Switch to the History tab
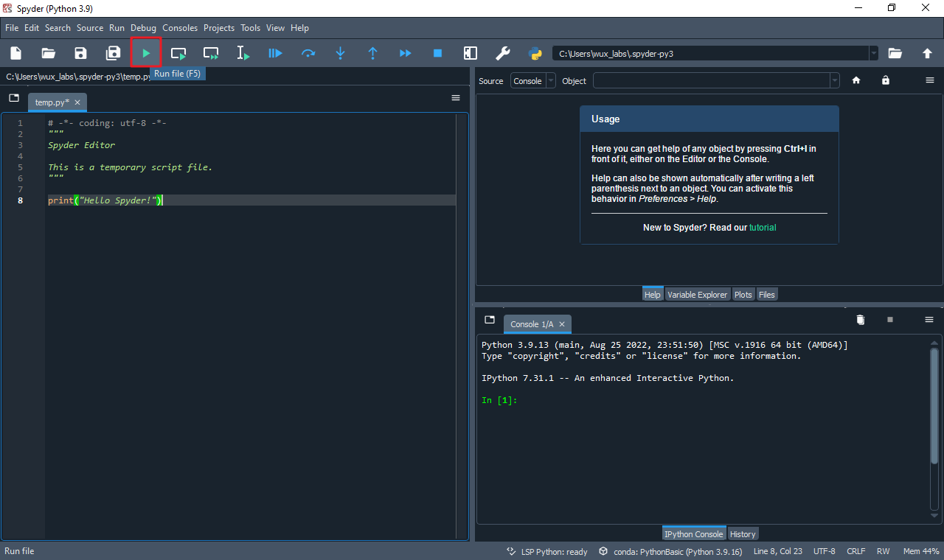This screenshot has height=560, width=944. pos(743,534)
